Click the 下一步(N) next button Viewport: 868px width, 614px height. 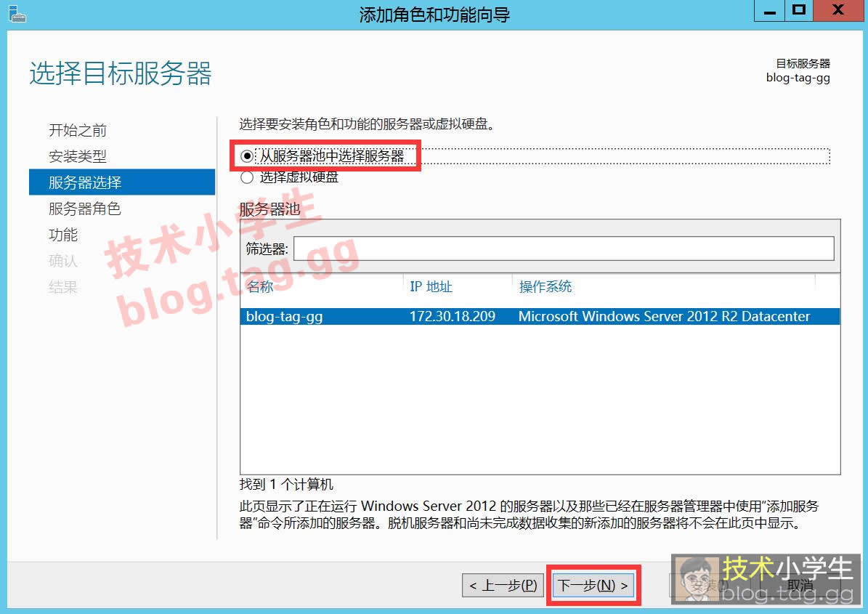(x=593, y=586)
